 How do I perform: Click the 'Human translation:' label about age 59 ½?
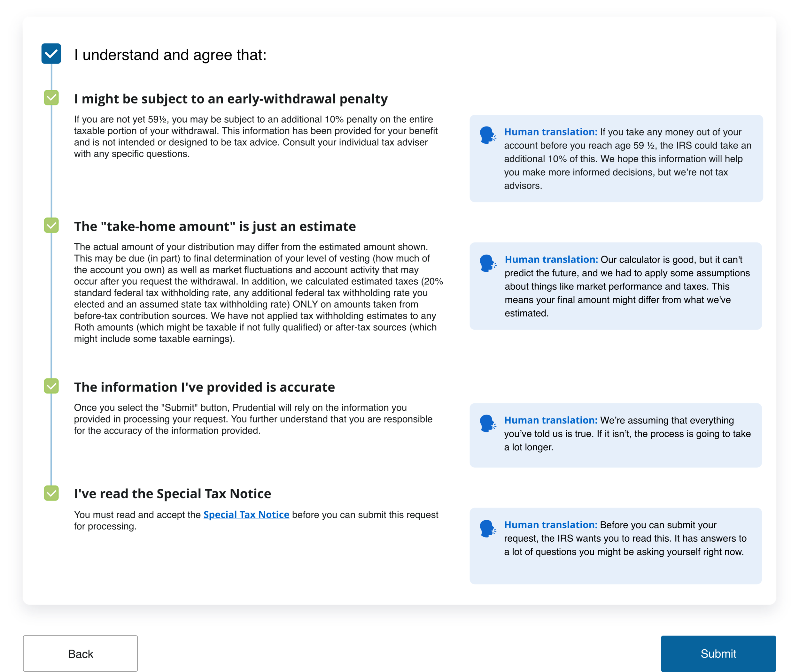pos(551,132)
